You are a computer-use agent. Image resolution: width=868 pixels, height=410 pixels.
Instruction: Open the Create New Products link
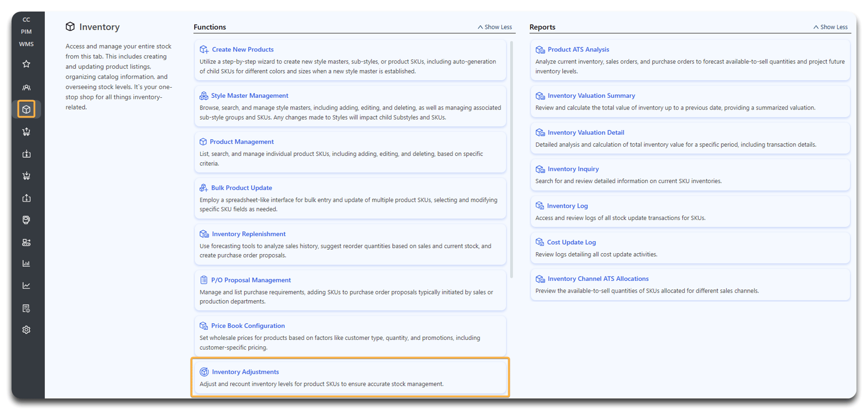point(243,49)
